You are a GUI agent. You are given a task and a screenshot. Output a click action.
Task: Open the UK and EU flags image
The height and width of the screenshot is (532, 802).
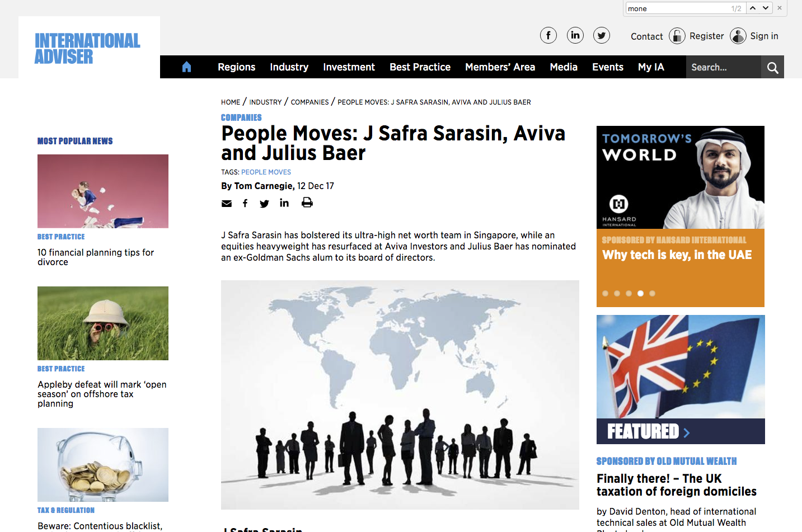(x=681, y=367)
